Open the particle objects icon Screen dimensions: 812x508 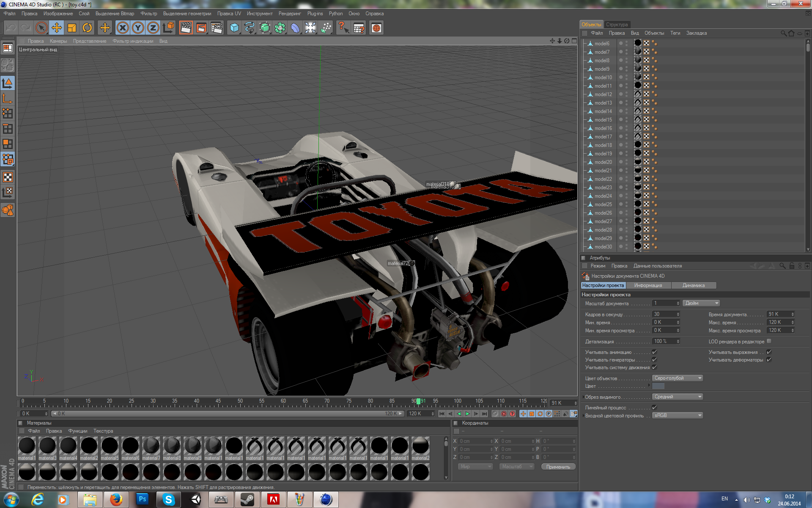point(326,28)
